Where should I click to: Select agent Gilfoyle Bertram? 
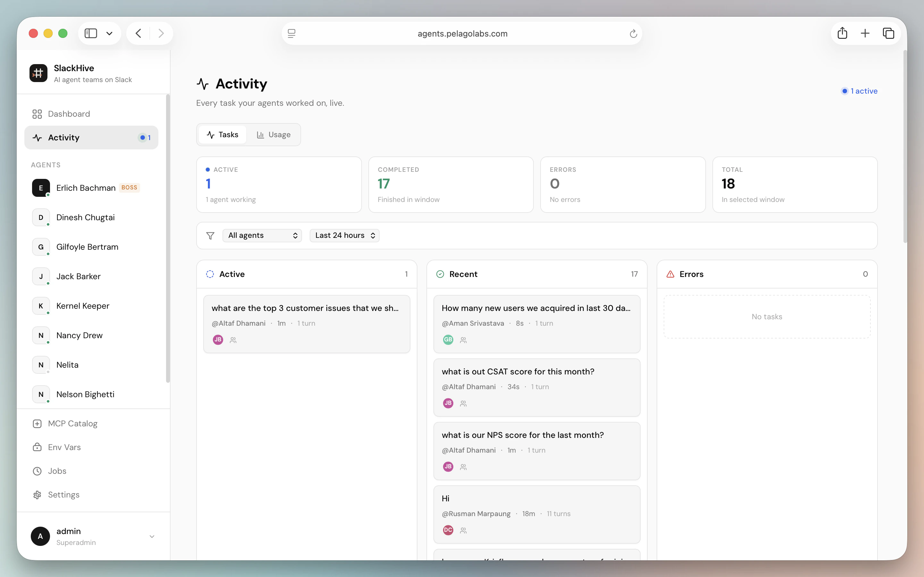coord(91,247)
